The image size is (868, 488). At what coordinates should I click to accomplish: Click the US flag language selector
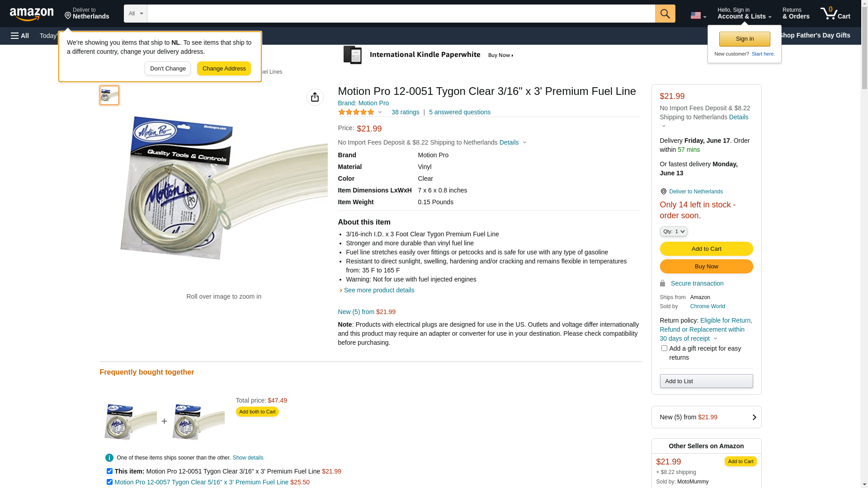pos(698,15)
